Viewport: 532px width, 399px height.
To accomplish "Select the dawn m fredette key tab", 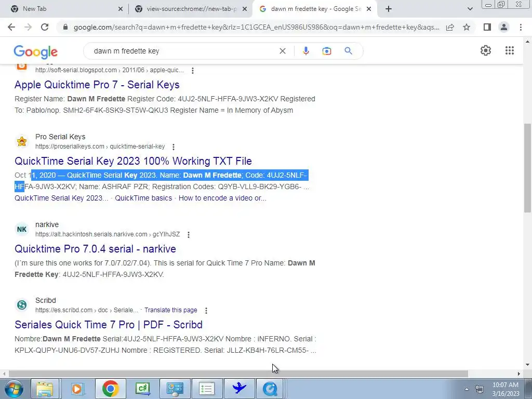I will tap(315, 9).
